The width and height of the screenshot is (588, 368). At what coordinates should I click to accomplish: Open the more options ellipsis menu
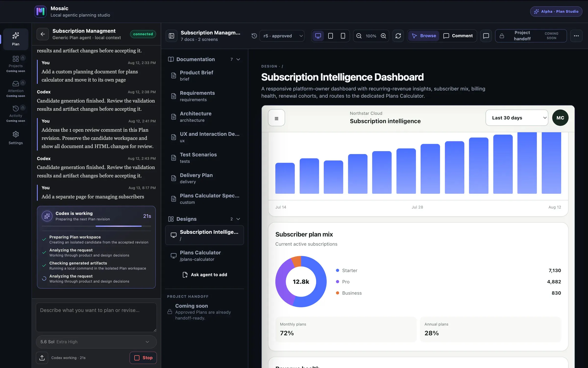point(576,36)
